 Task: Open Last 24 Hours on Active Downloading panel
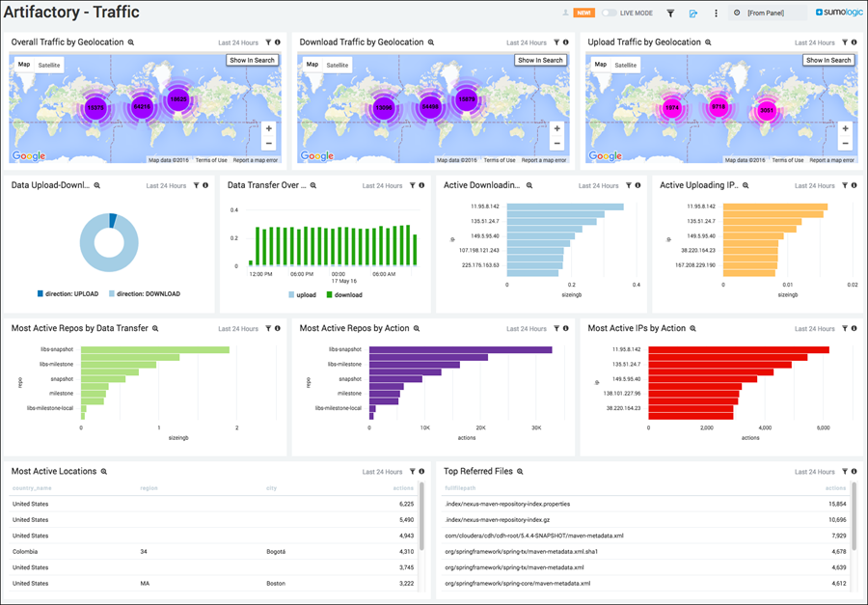598,185
